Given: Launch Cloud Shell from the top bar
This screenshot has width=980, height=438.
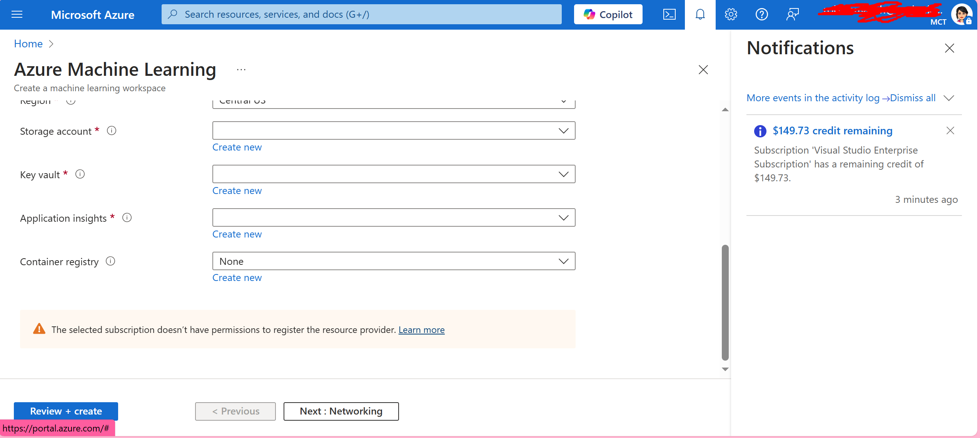Looking at the screenshot, I should [669, 15].
